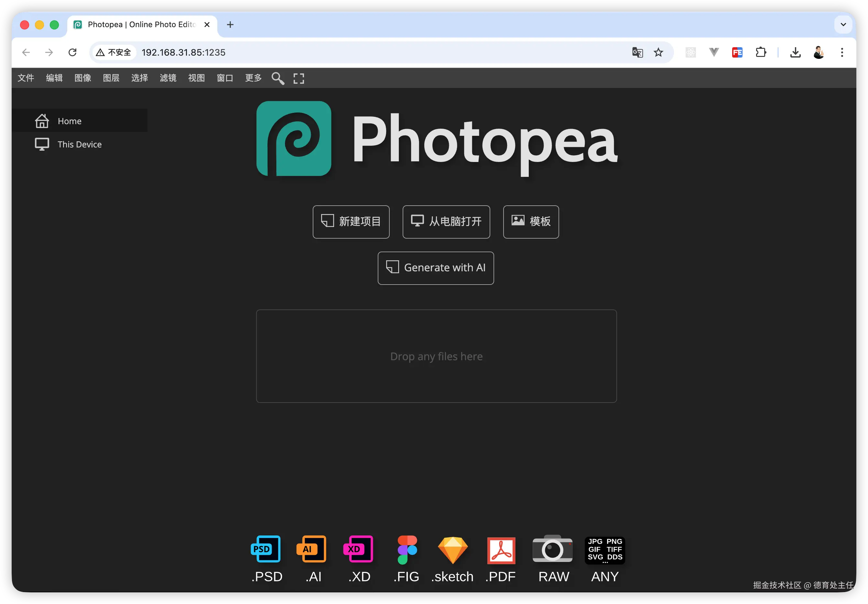The image size is (868, 604).
Task: Click the RAW camera icon
Action: coord(552,549)
